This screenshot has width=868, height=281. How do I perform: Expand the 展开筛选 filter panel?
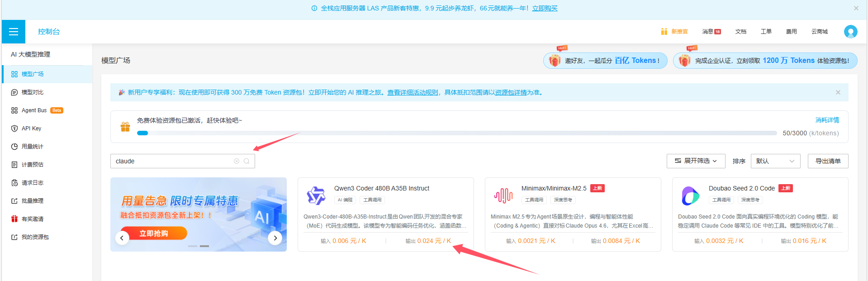pyautogui.click(x=696, y=161)
